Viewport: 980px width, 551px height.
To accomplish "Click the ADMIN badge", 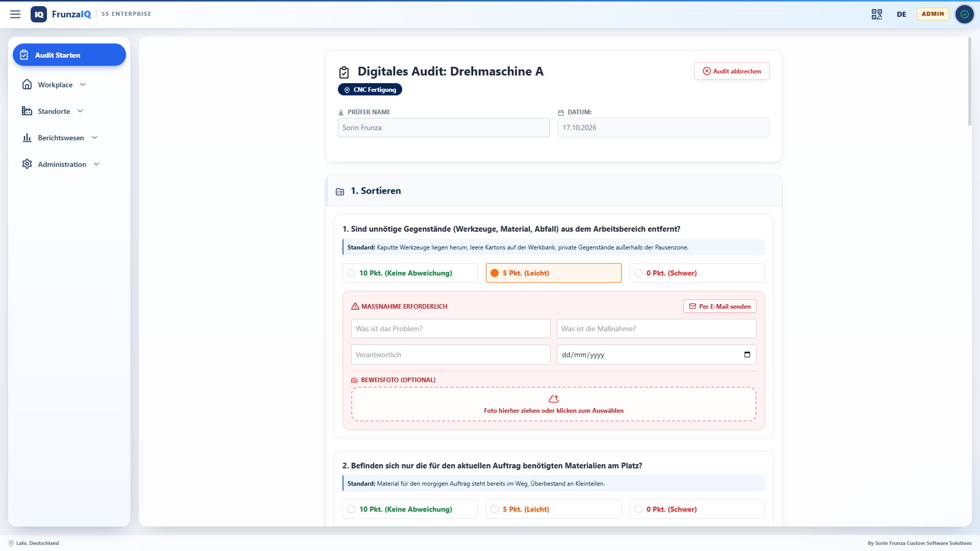I will point(933,14).
